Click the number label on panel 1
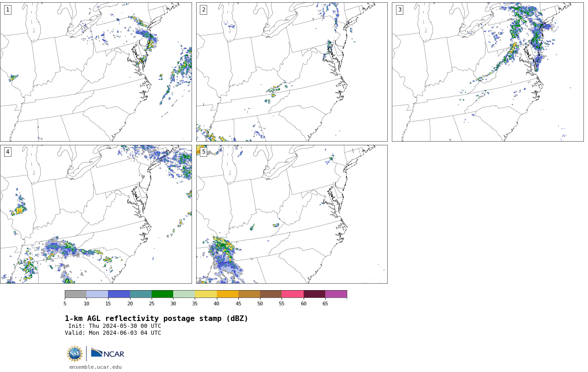Image resolution: width=588 pixels, height=372 pixels. pos(7,10)
